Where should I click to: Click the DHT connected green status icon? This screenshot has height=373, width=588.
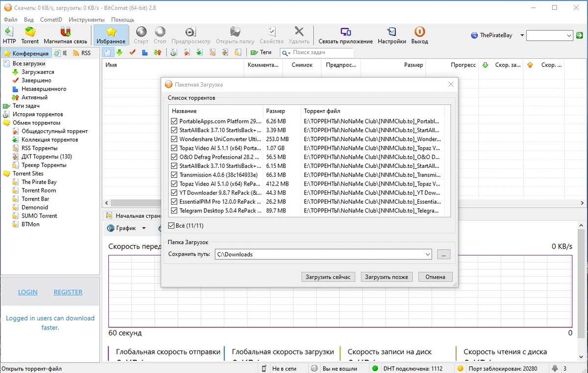point(375,369)
